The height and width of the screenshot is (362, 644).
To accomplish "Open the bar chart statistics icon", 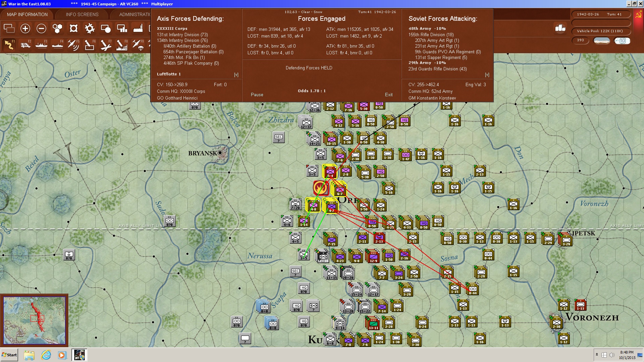I will pyautogui.click(x=560, y=28).
